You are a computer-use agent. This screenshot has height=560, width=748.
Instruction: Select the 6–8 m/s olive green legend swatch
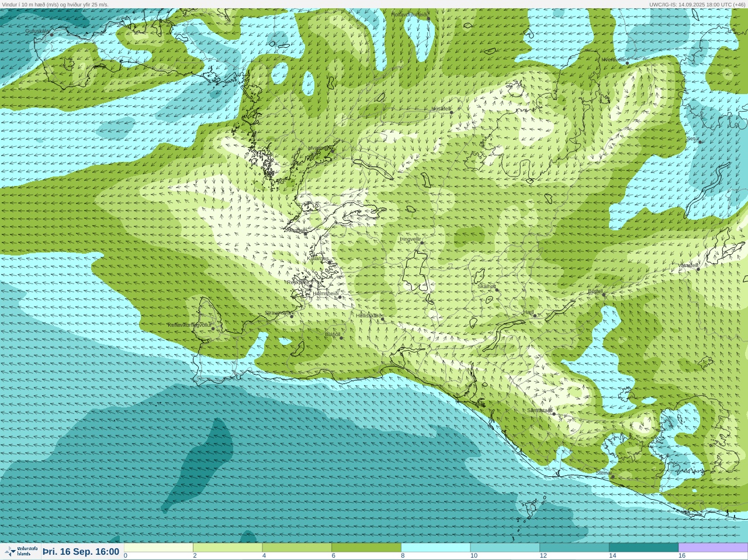(x=366, y=548)
